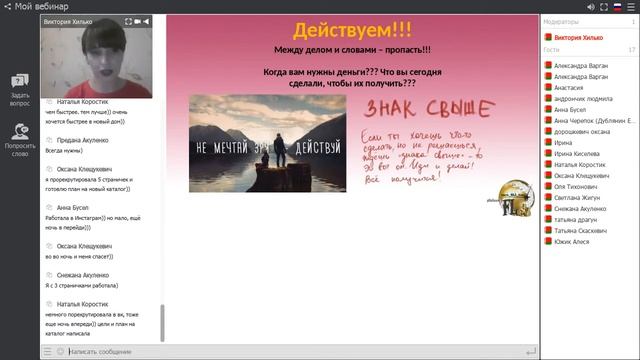Select guest Анна Бусел in participants
The width and height of the screenshot is (640, 360).
coord(570,110)
